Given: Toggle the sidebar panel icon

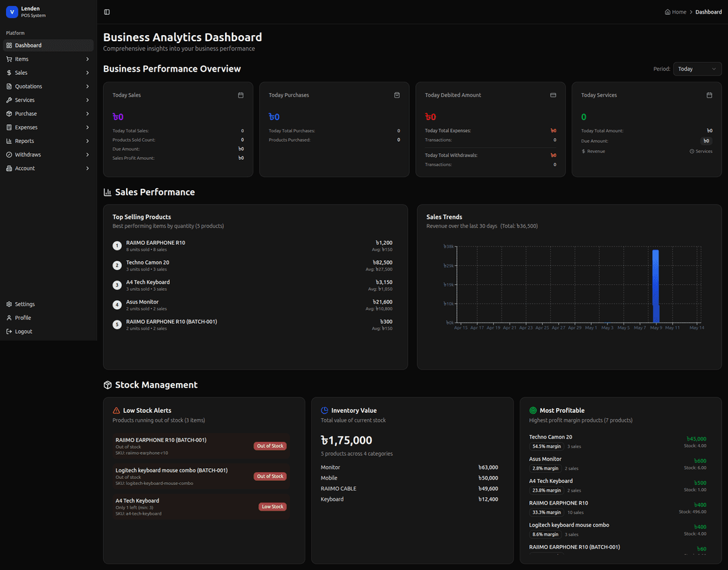Looking at the screenshot, I should tap(107, 12).
